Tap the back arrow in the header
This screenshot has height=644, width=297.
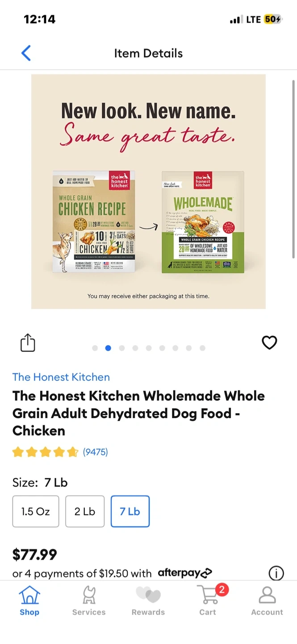pyautogui.click(x=26, y=53)
